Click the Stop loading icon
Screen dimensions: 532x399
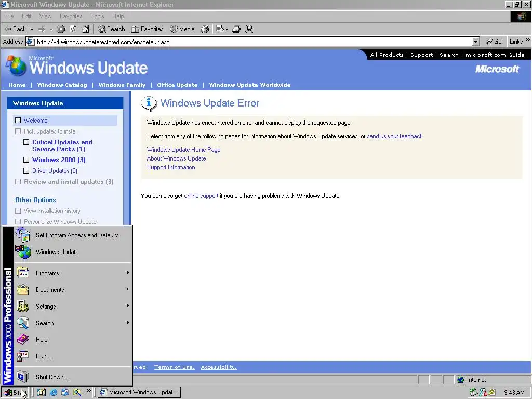tap(61, 29)
